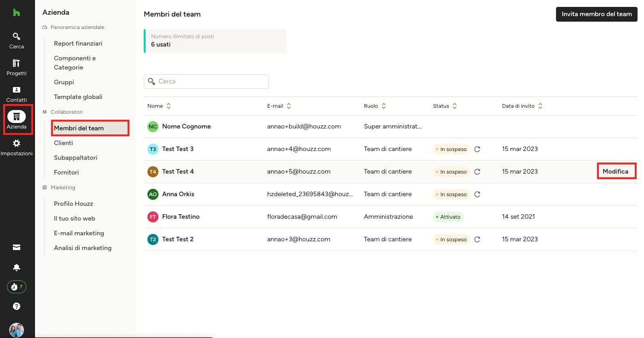
Task: Open Componenti e Categorie
Action: [75, 63]
